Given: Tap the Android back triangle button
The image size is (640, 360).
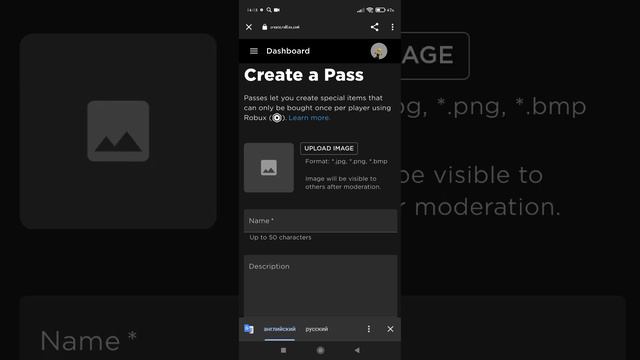Looking at the screenshot, I should coord(357,350).
